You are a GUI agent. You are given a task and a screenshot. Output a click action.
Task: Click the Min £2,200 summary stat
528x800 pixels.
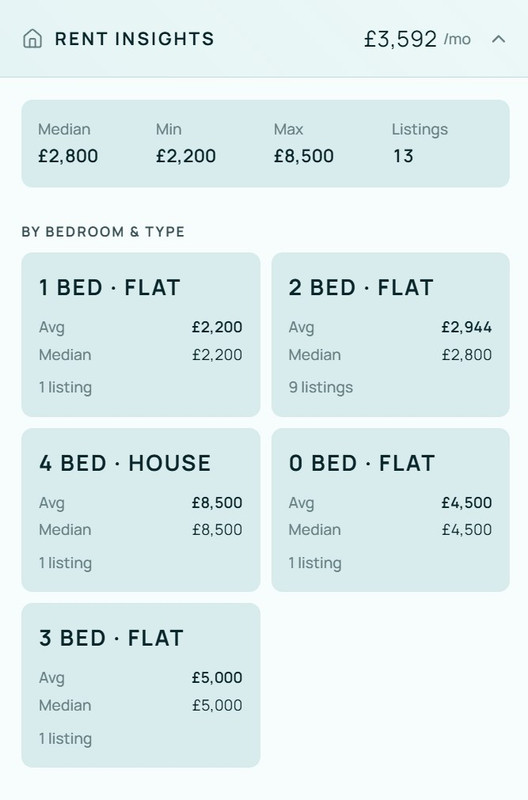[x=186, y=143]
